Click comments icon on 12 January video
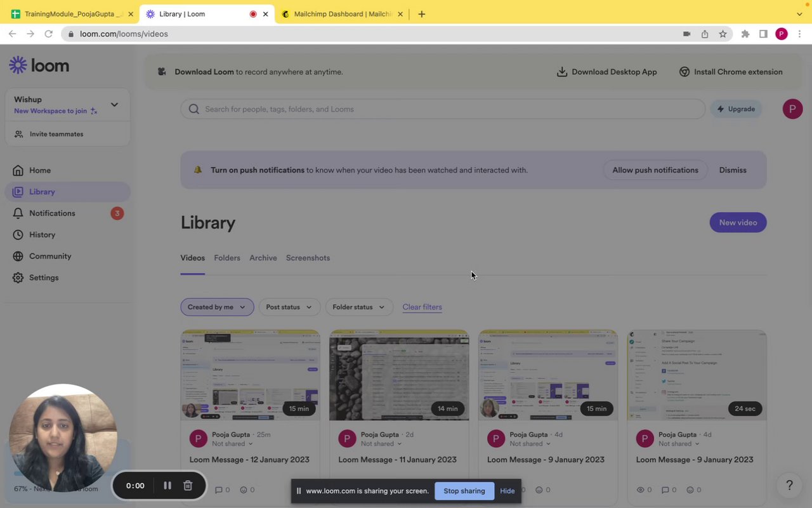The height and width of the screenshot is (508, 812). [x=218, y=490]
